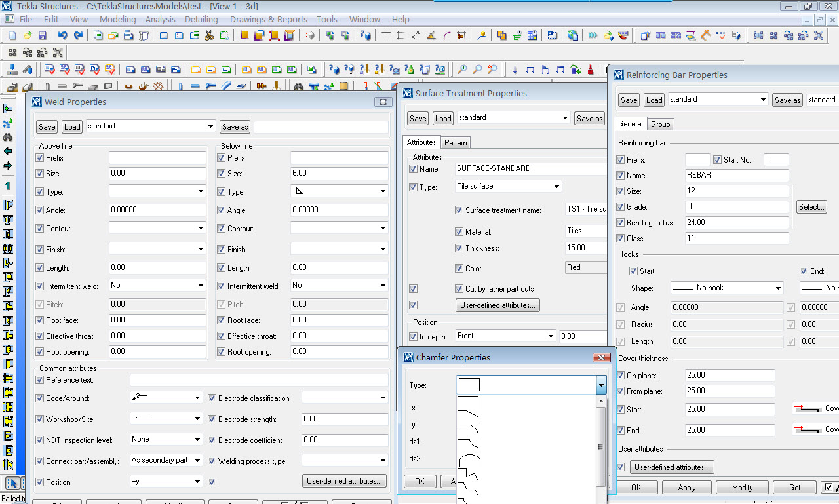Open Workshop/Site dropdown
The image size is (839, 504).
point(197,419)
